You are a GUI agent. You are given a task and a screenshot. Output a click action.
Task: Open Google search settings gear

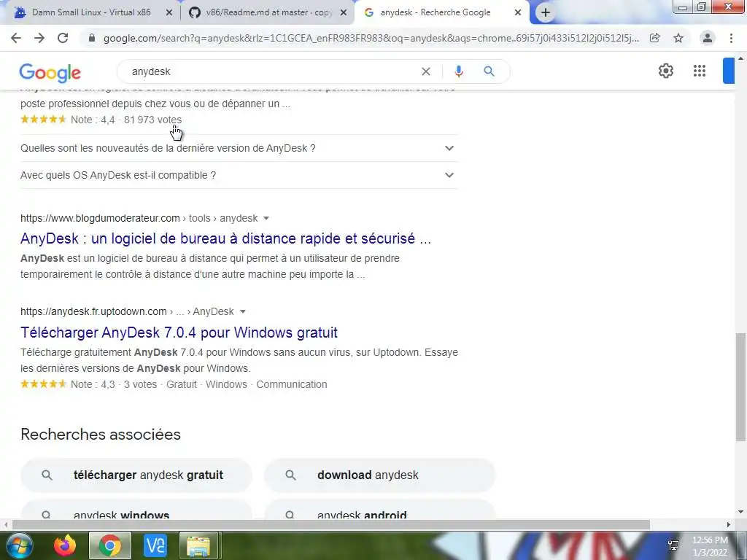tap(665, 71)
